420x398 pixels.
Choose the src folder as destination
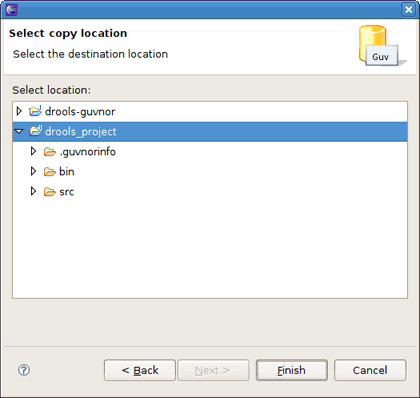[x=67, y=192]
